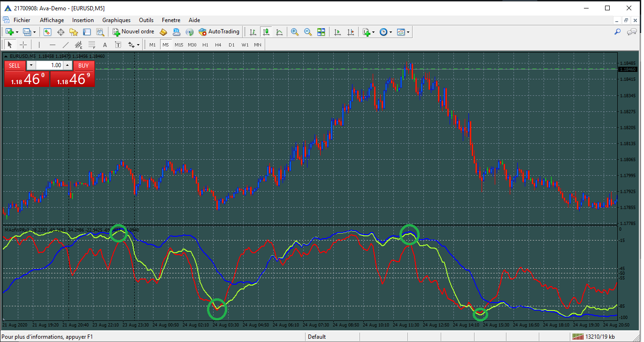Screen dimensions: 644x342
Task: Expand the new chart dropdown arrow
Action: coord(17,32)
